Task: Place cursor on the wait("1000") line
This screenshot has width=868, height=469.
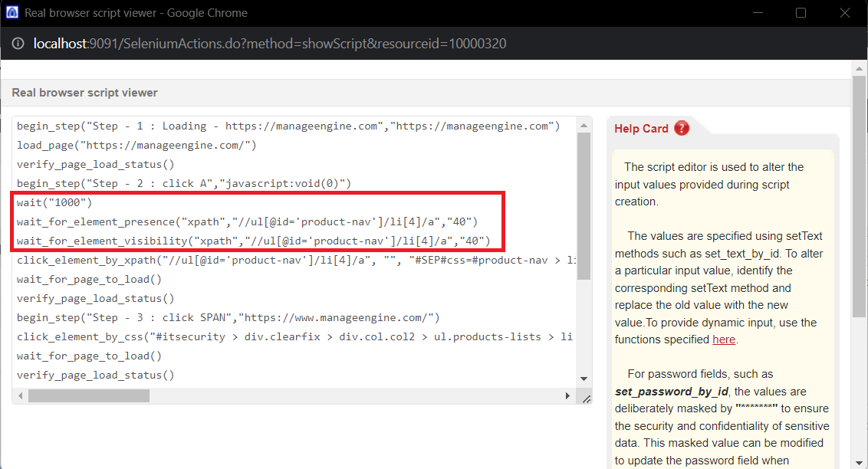Action: click(x=54, y=202)
